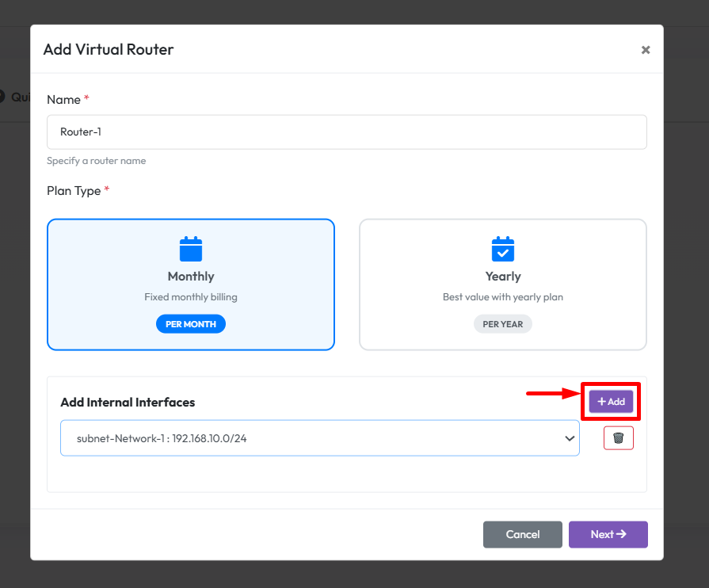Delete the subnet-Network-1 interface with trash icon

(x=618, y=438)
